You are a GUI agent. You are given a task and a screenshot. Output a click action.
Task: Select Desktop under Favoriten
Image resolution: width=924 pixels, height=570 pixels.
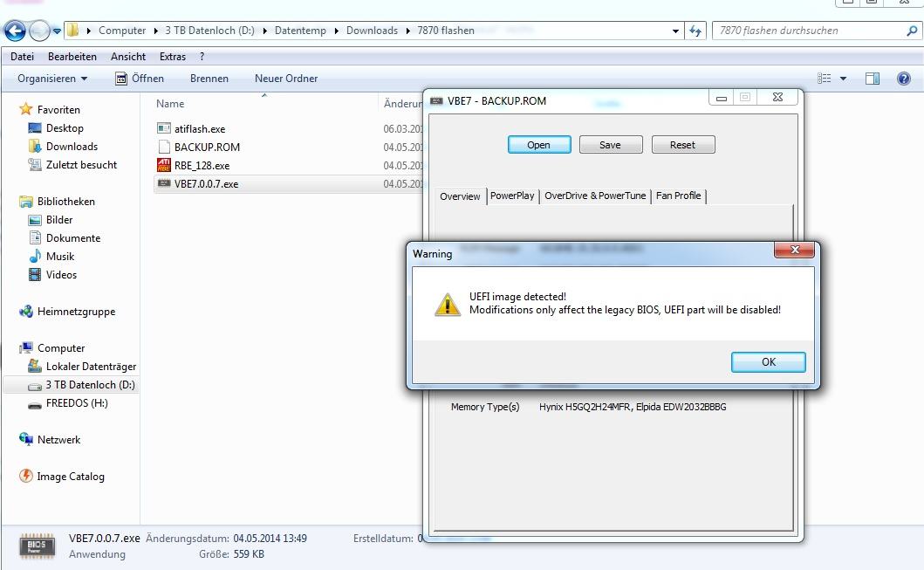pos(65,128)
